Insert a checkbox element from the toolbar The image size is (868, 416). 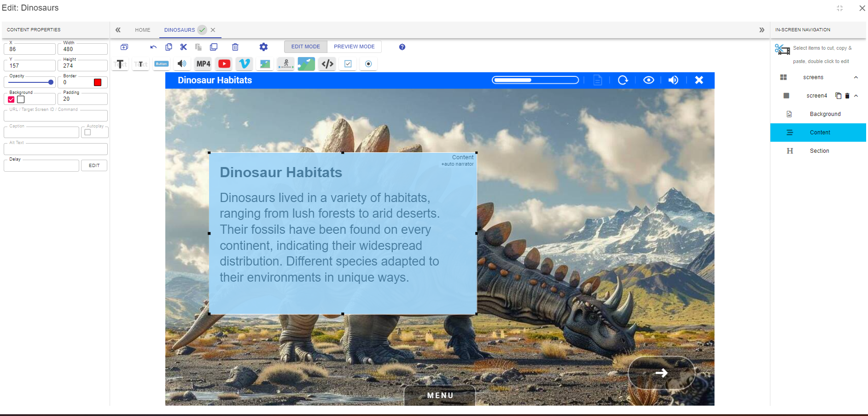coord(348,64)
